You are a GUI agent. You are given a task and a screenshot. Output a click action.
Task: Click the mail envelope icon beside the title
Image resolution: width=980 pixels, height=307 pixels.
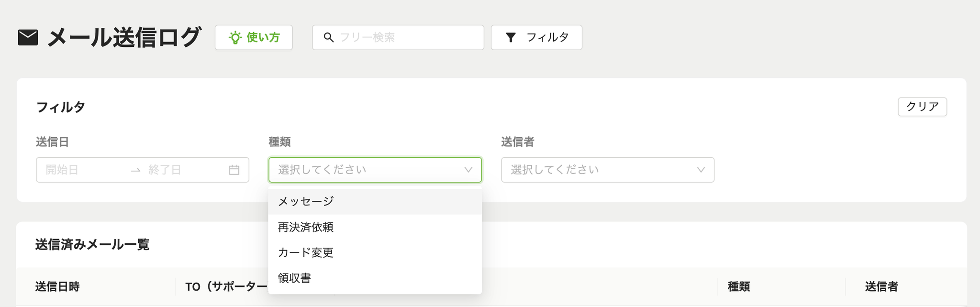point(28,37)
